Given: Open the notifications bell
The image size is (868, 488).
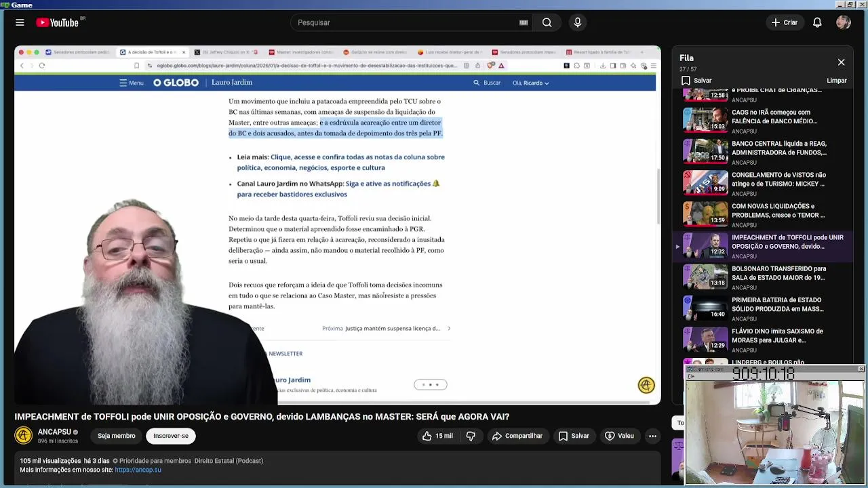Looking at the screenshot, I should (x=817, y=22).
